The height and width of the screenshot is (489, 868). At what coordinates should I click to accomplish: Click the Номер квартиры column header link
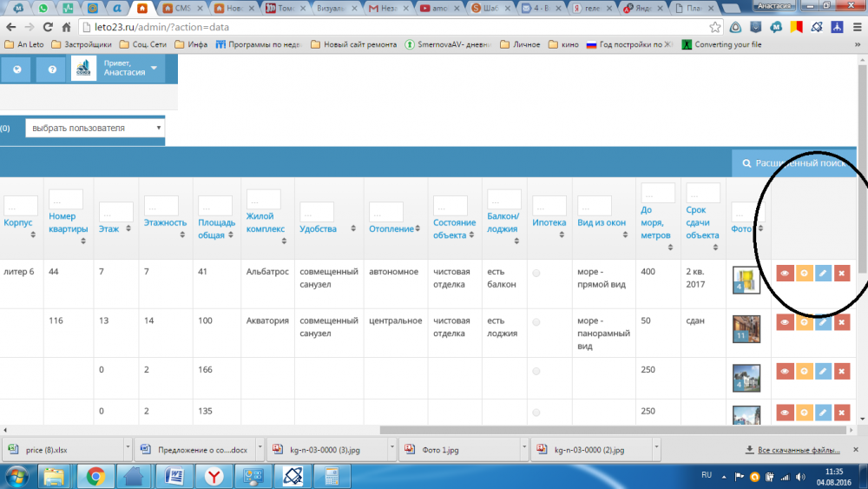(68, 222)
